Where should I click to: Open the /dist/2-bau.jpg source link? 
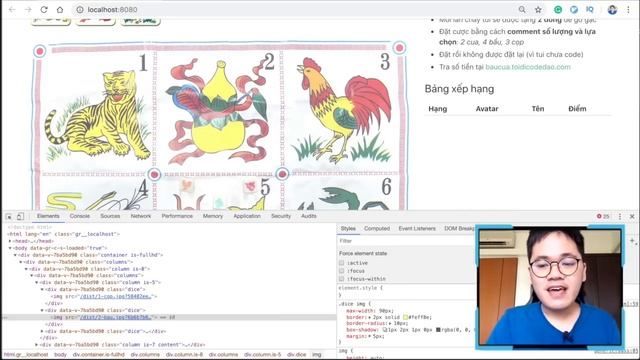116,317
